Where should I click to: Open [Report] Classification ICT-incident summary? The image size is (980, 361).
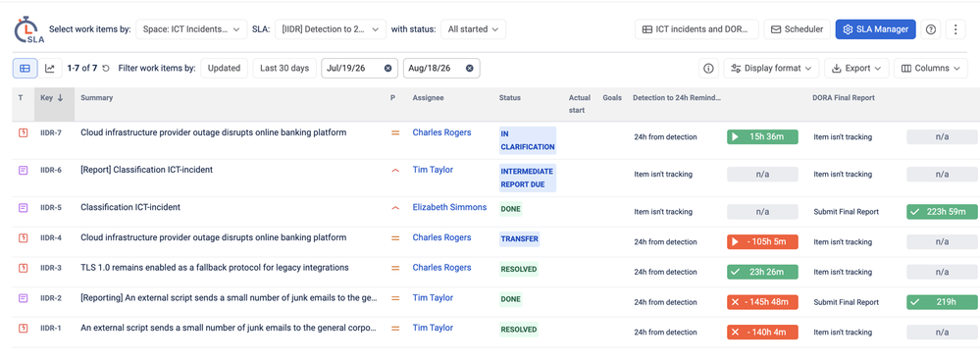(x=146, y=170)
